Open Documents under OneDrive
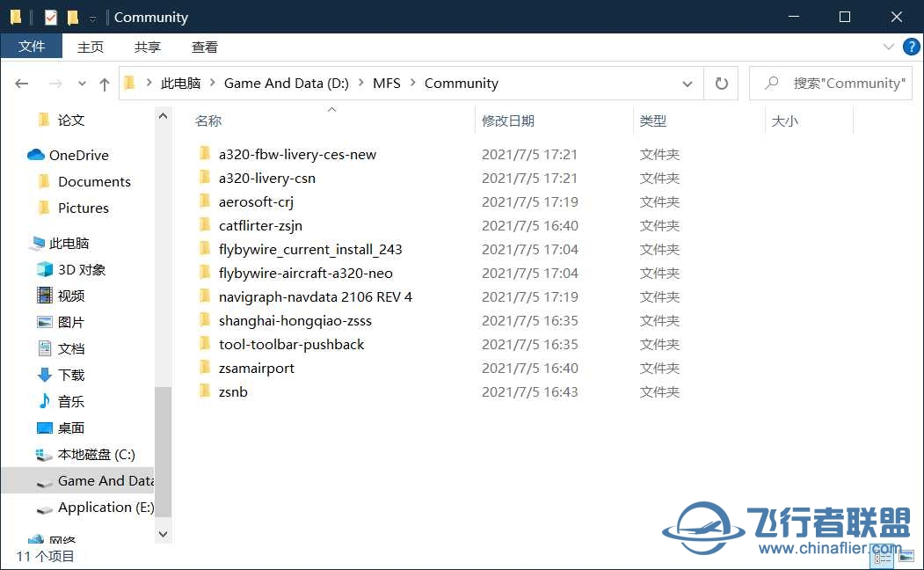924x570 pixels. click(94, 181)
